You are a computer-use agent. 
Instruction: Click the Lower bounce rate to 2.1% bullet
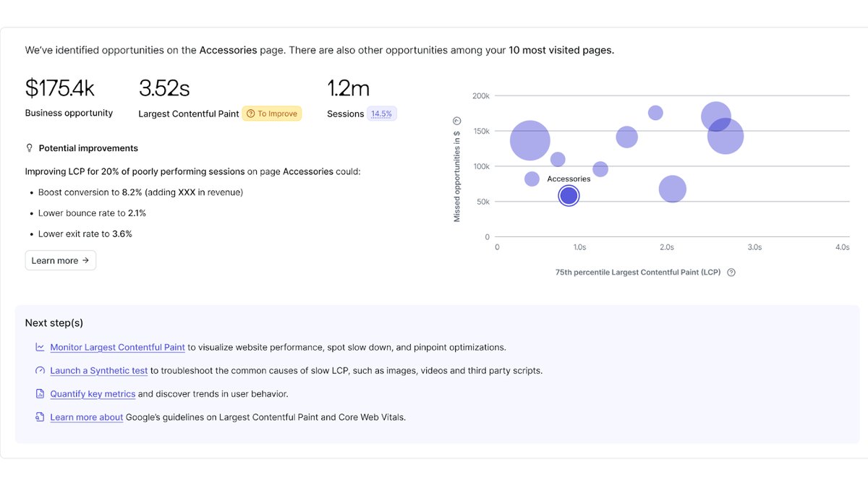pyautogui.click(x=92, y=213)
